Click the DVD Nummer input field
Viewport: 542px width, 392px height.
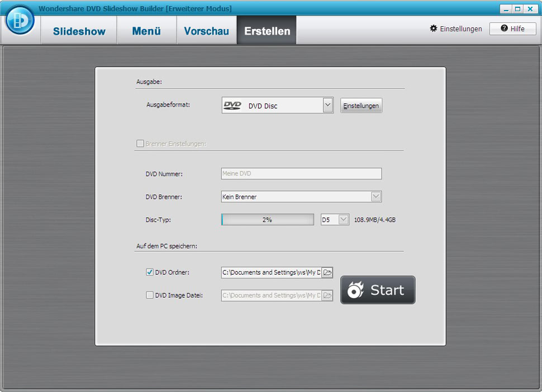(x=301, y=174)
